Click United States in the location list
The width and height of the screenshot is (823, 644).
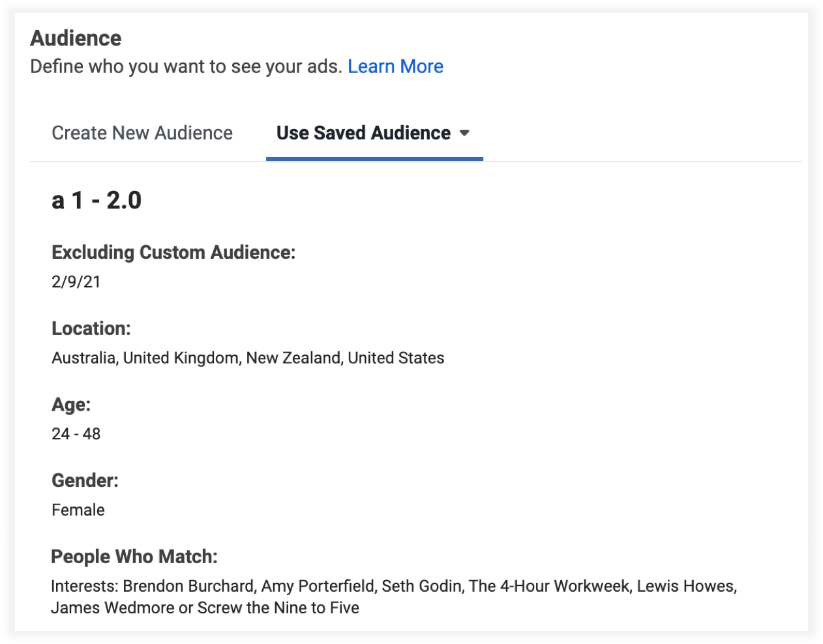396,358
